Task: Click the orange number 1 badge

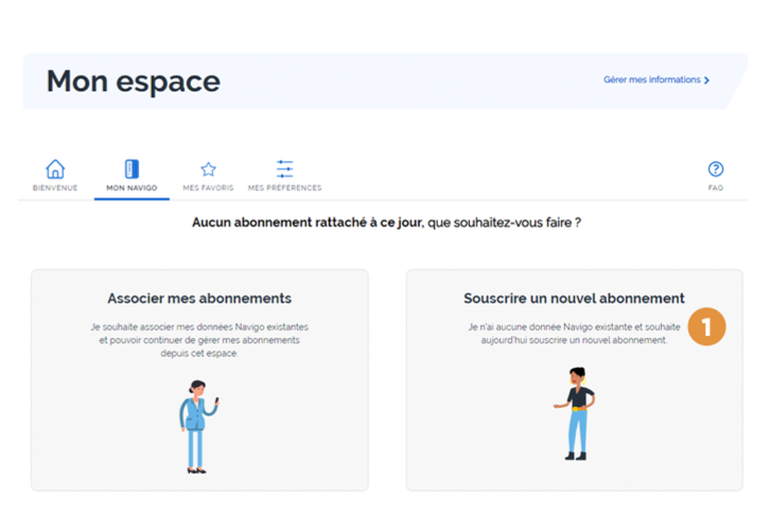Action: point(707,327)
